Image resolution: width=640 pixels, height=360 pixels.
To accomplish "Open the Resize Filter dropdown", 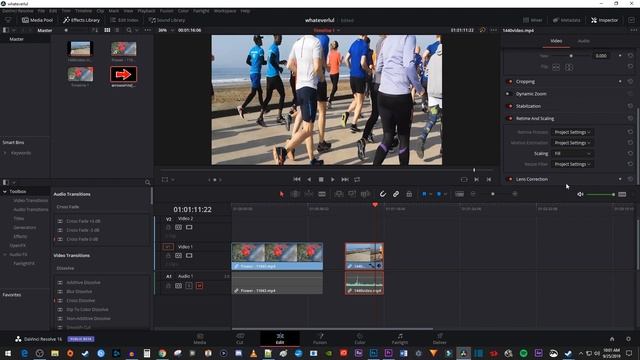I will pos(572,164).
